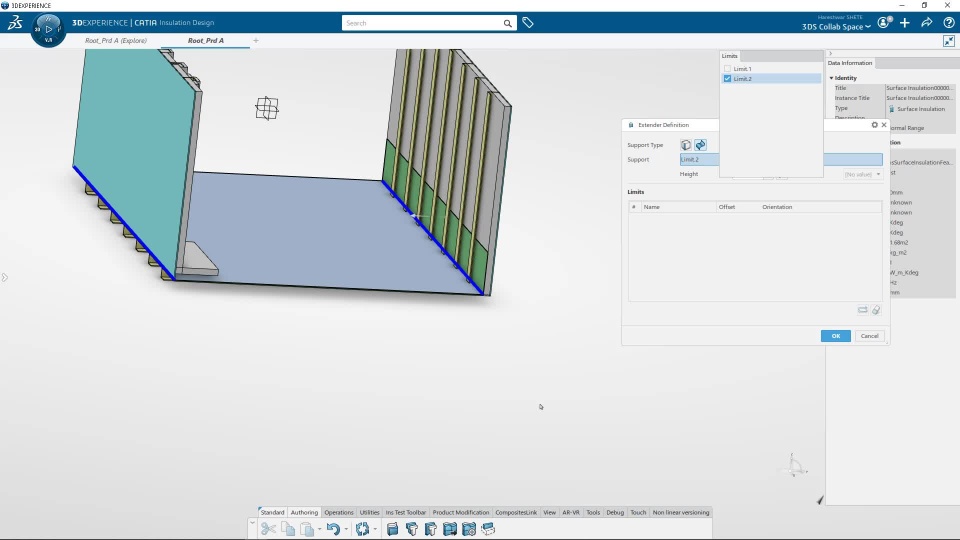
Task: Click the Cancel button
Action: pyautogui.click(x=869, y=336)
